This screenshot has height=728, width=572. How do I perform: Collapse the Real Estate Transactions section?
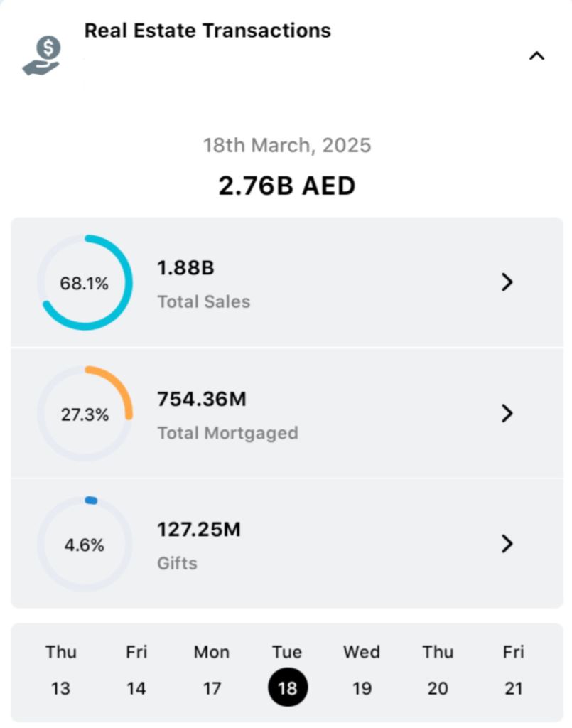[x=536, y=56]
